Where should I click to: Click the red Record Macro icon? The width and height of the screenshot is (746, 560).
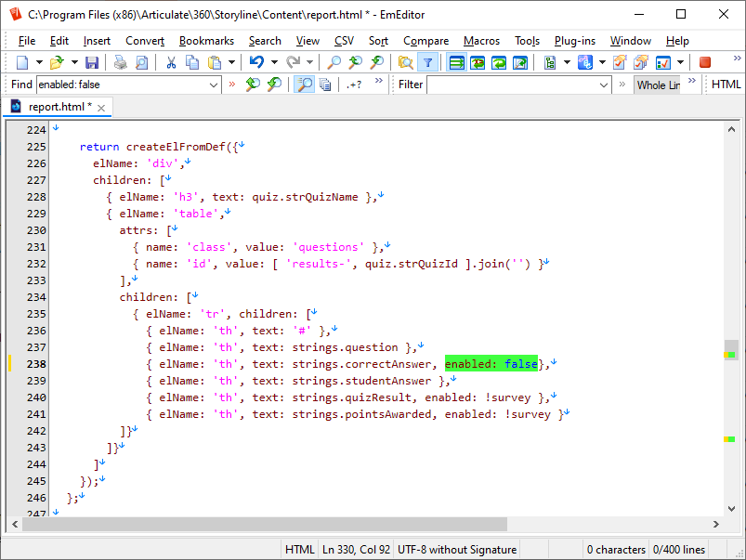[x=705, y=62]
